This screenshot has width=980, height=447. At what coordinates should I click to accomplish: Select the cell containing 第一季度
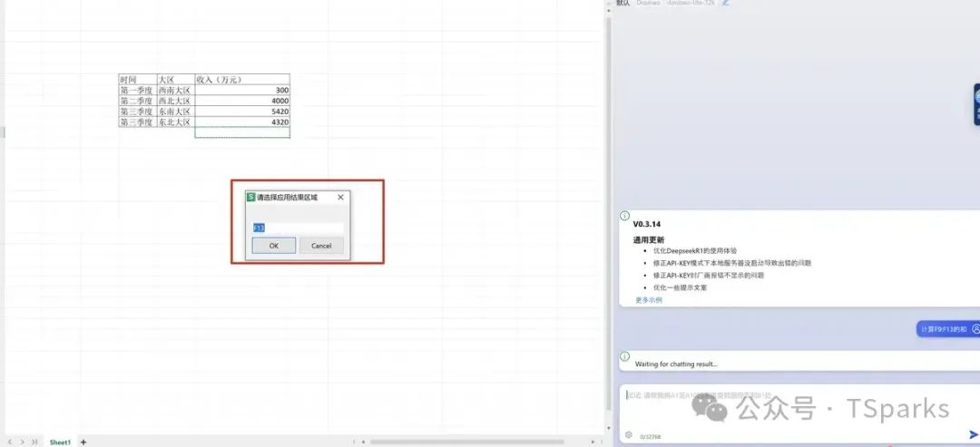(x=138, y=91)
